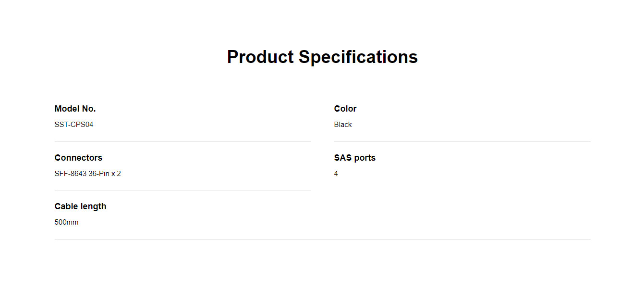Viewport: 644px width, 304px height.
Task: Select the SAS ports label
Action: (x=355, y=158)
